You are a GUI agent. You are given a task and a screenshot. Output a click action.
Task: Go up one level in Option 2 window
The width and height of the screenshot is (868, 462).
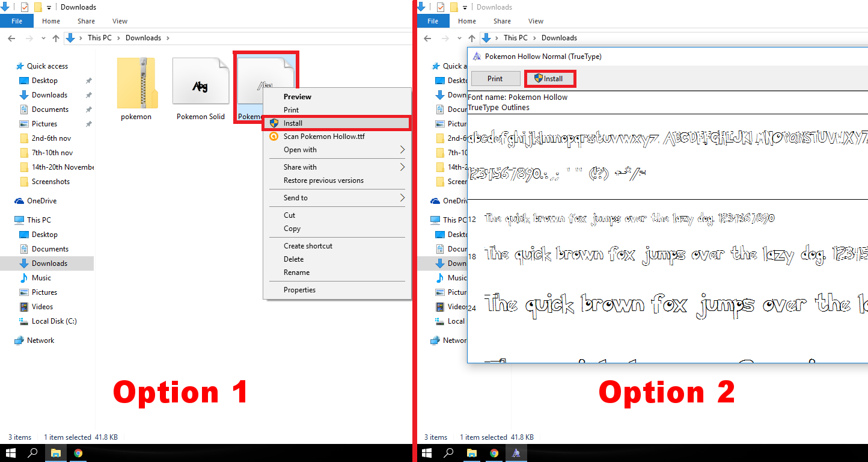coord(472,38)
